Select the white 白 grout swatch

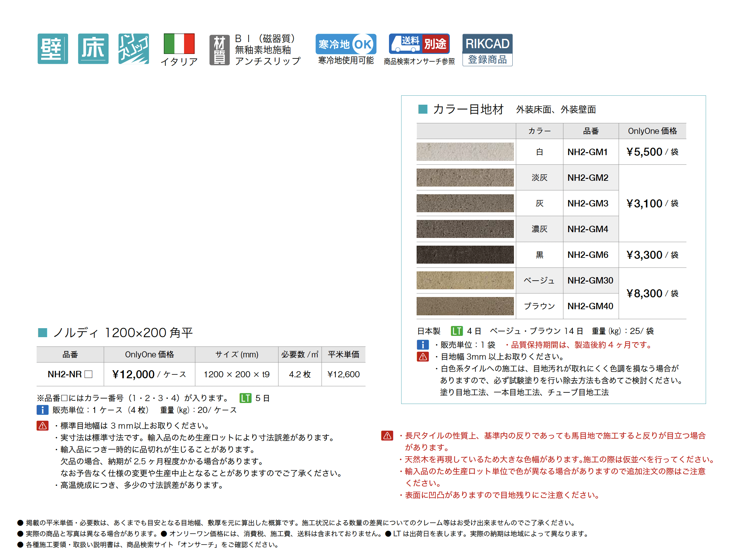pyautogui.click(x=465, y=152)
